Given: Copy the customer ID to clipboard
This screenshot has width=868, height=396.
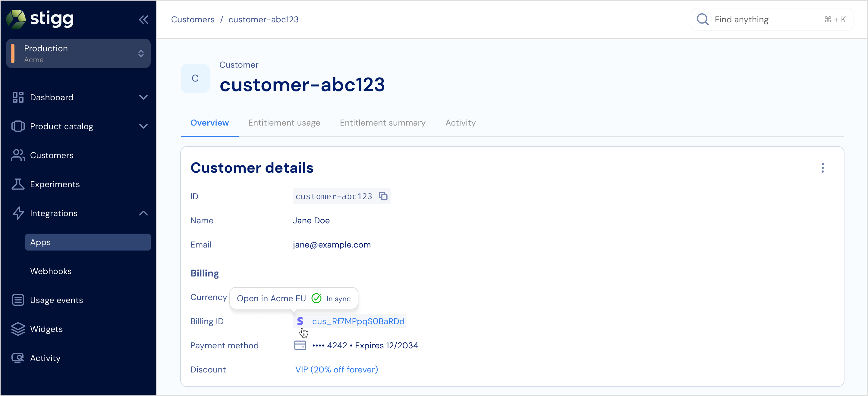Looking at the screenshot, I should click(x=383, y=196).
